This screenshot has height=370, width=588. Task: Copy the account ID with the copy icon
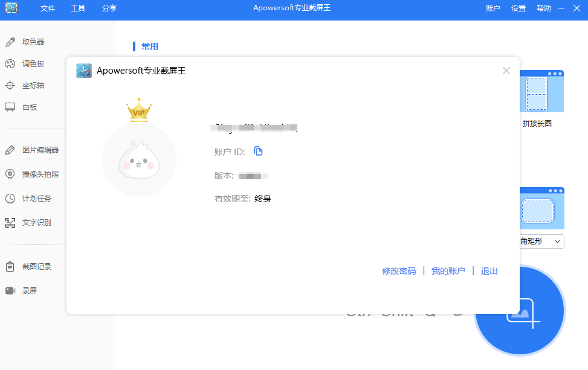click(258, 151)
